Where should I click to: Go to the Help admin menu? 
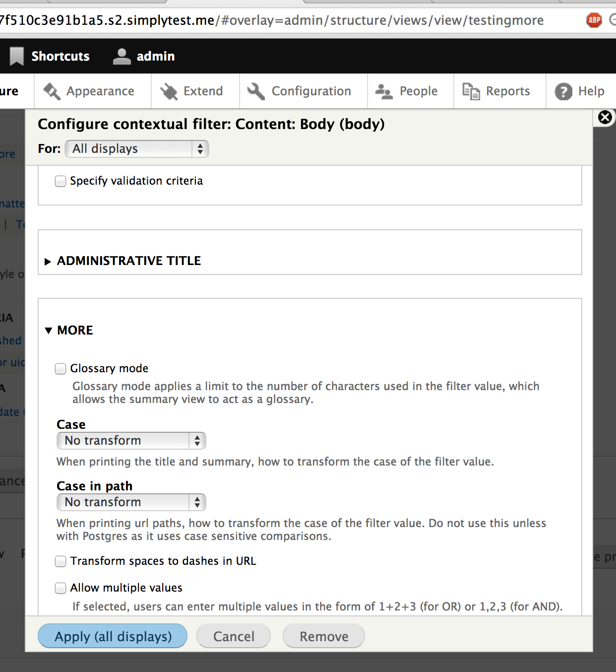[x=581, y=91]
